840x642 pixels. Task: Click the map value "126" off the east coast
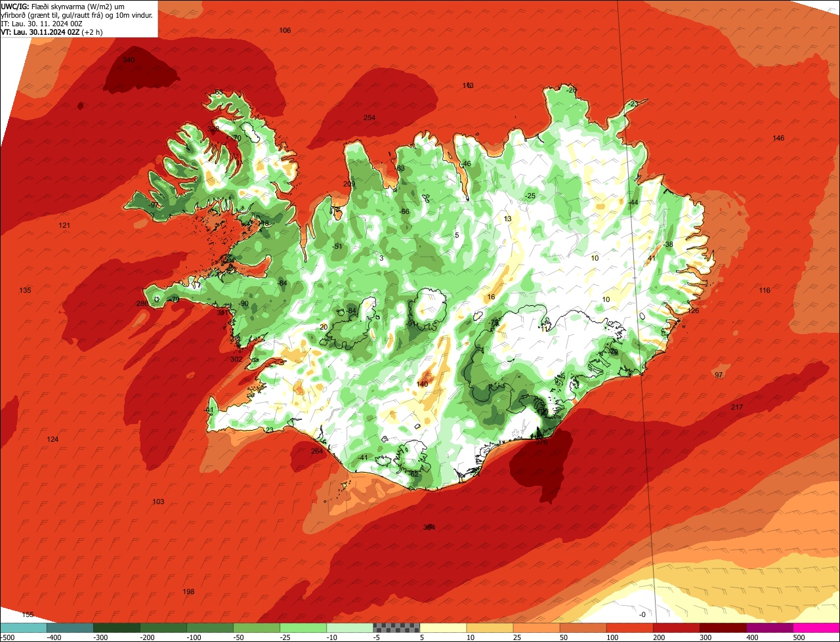[693, 311]
